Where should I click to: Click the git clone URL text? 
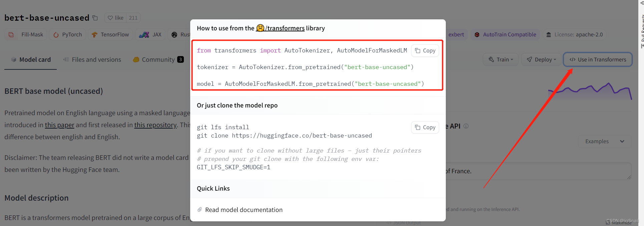click(x=302, y=136)
